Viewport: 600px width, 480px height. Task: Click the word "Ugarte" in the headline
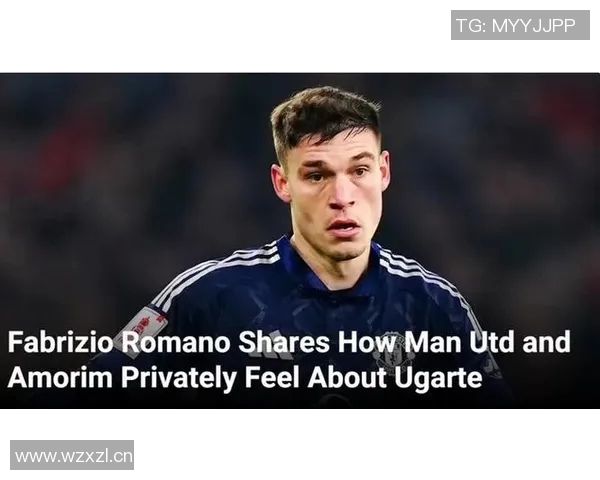[x=439, y=378]
